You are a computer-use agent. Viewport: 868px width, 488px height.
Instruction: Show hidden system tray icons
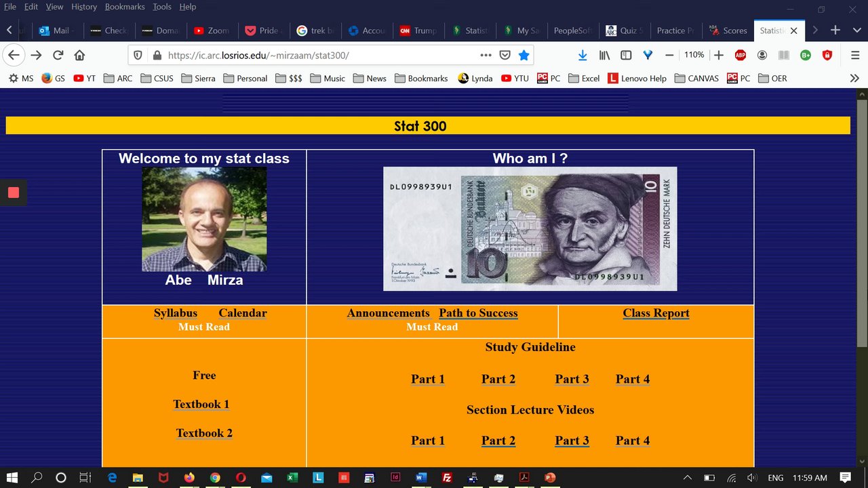(688, 477)
